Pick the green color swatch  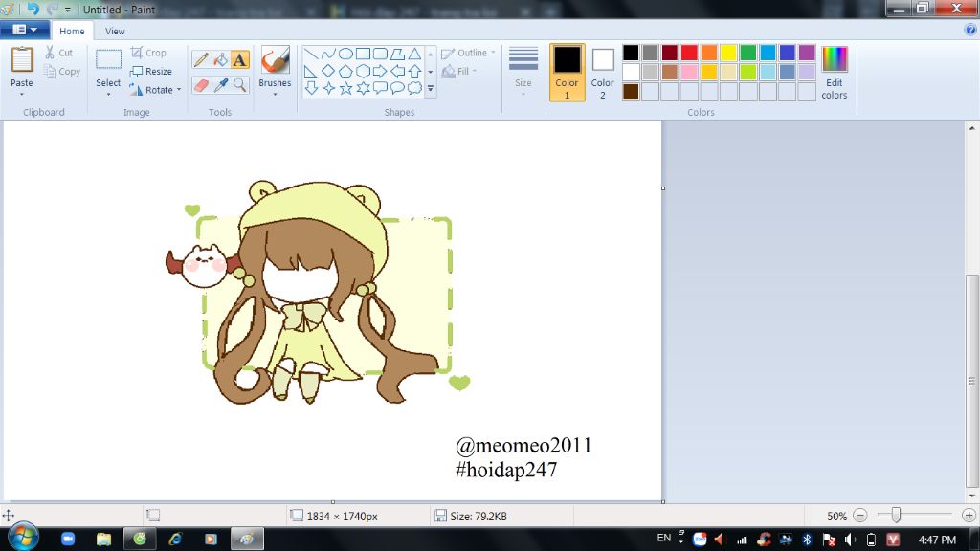pyautogui.click(x=748, y=53)
